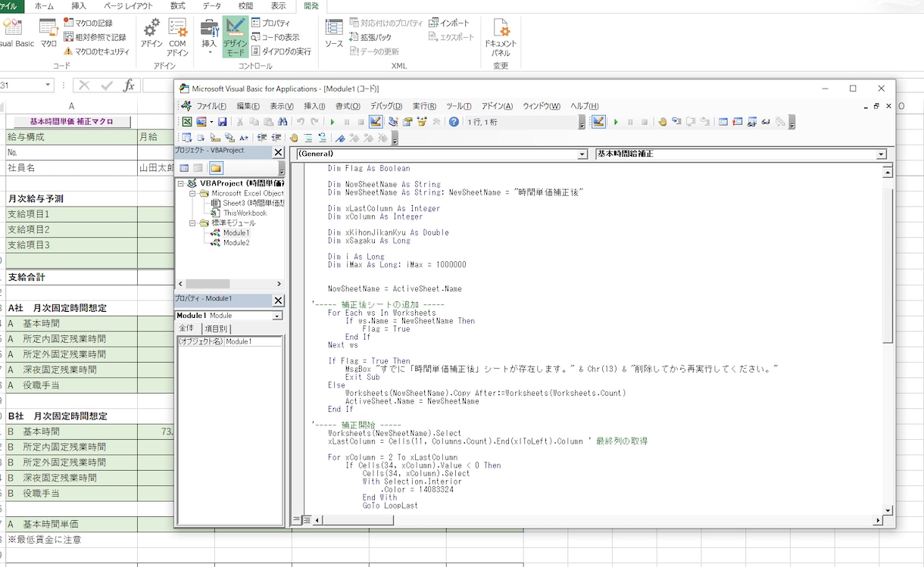The image size is (924, 567).
Task: Open Insert UserForm dropdown arrow in VBA toolbar
Action: tap(211, 121)
